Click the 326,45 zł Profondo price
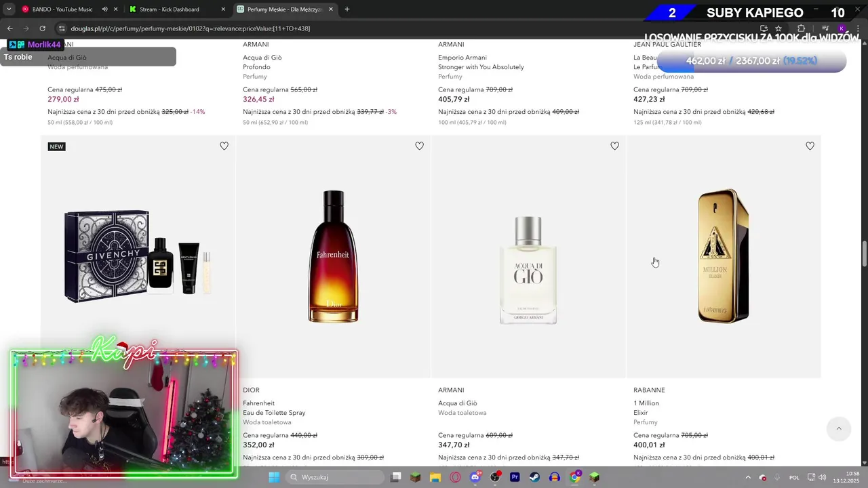The image size is (868, 488). point(258,100)
